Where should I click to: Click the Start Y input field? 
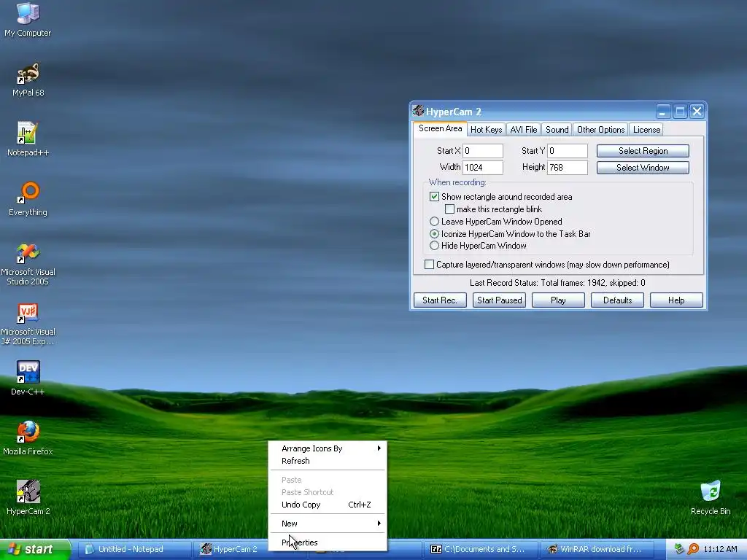tap(568, 151)
